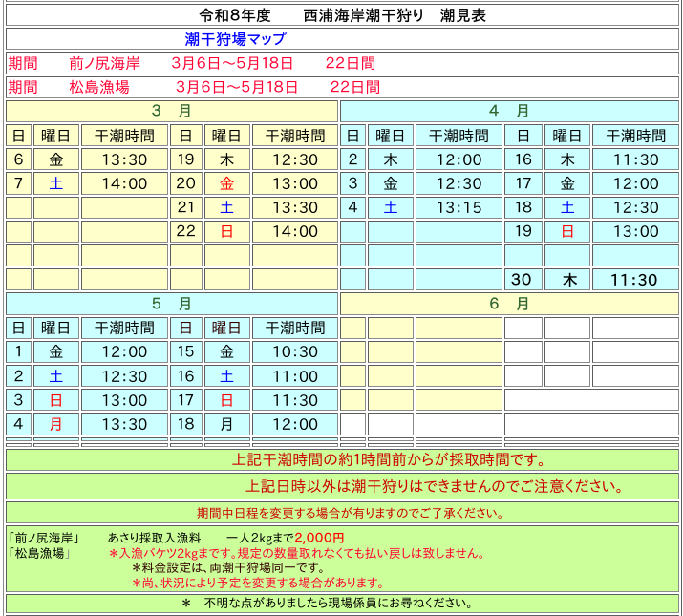
Task: Click the April 30 date cell
Action: pos(521,280)
